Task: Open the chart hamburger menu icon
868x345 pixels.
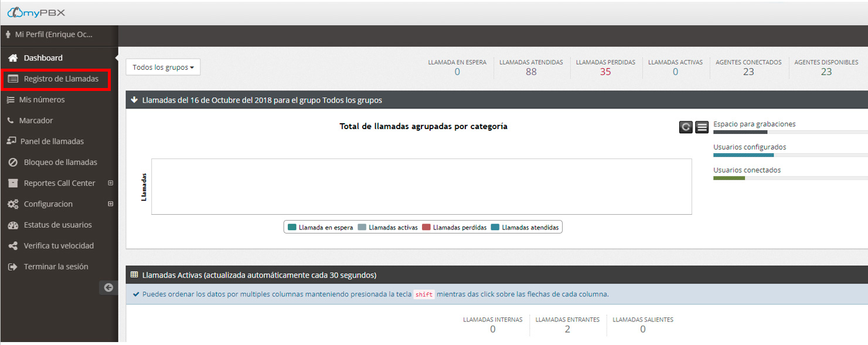Action: pos(702,127)
